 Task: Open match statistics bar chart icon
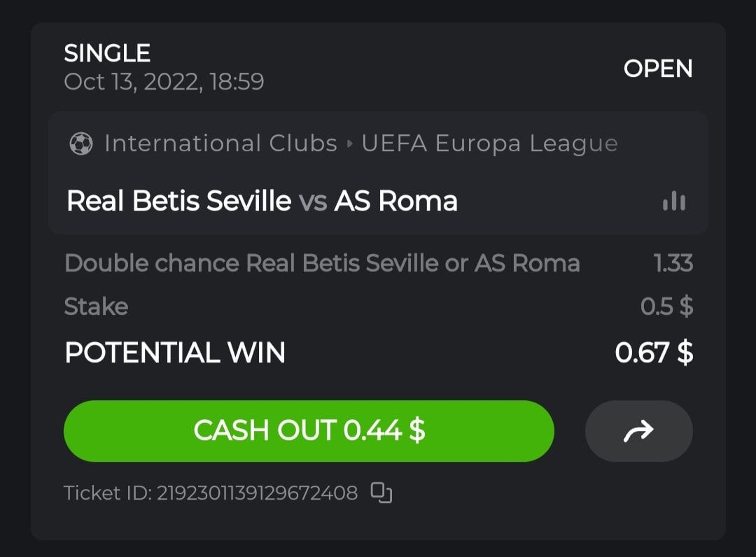click(673, 202)
